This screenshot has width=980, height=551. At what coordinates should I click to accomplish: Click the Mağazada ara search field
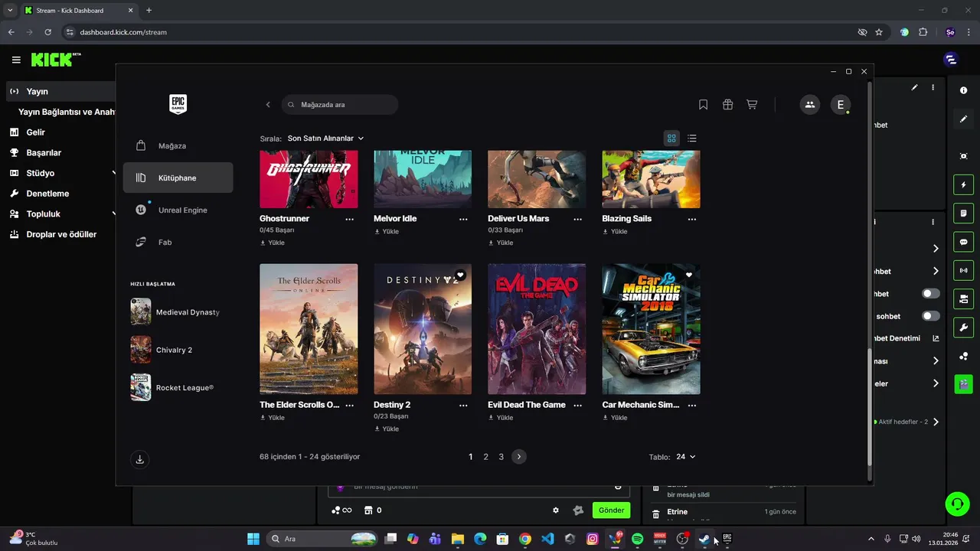pos(340,105)
